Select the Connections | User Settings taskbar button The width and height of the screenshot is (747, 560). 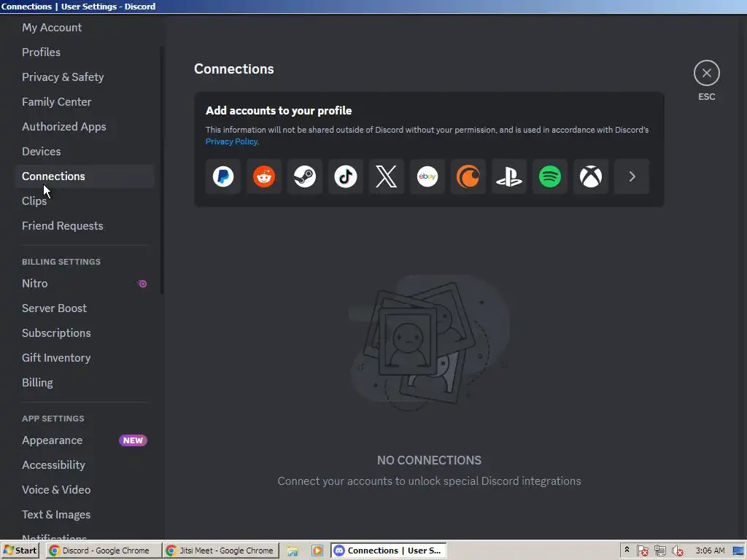[389, 551]
